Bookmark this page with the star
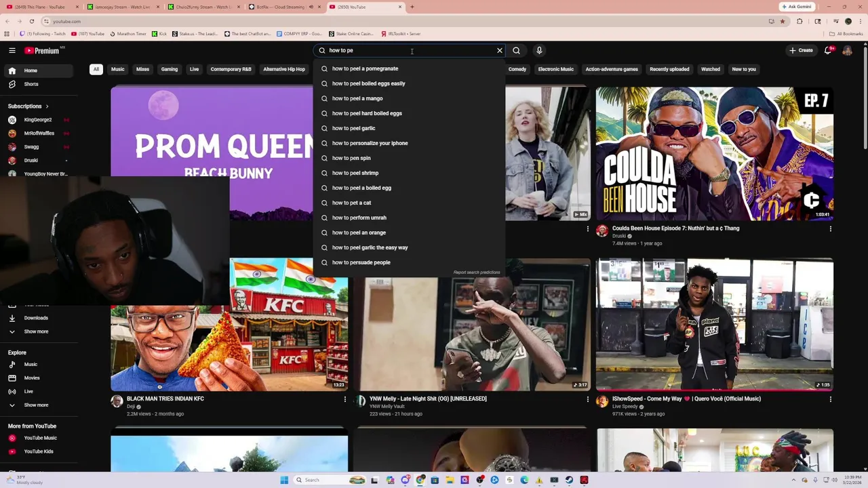Viewport: 868px width, 488px height. (783, 21)
